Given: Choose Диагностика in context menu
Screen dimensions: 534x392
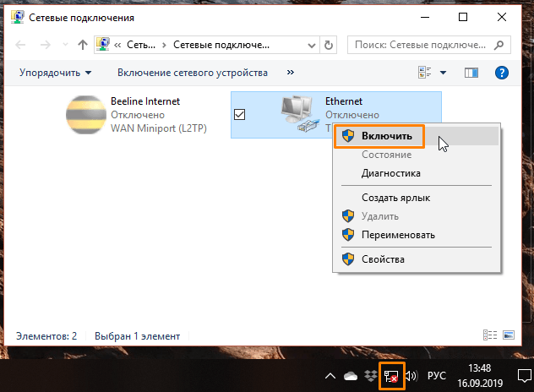Looking at the screenshot, I should coord(417,173).
